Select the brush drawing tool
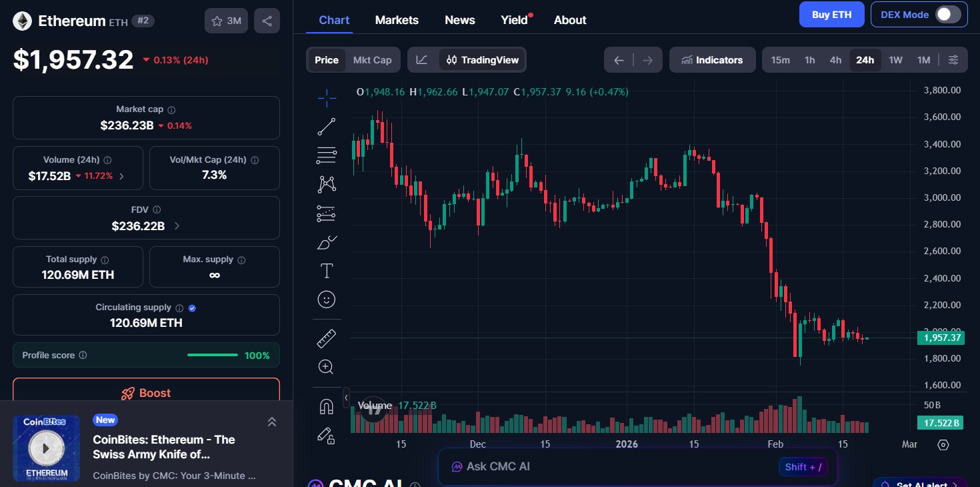The height and width of the screenshot is (487, 980). [326, 241]
